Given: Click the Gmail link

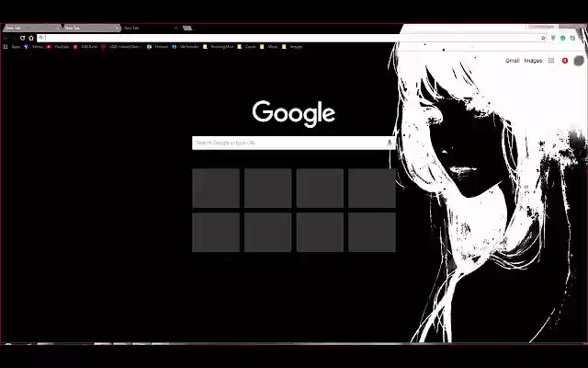Looking at the screenshot, I should (512, 61).
